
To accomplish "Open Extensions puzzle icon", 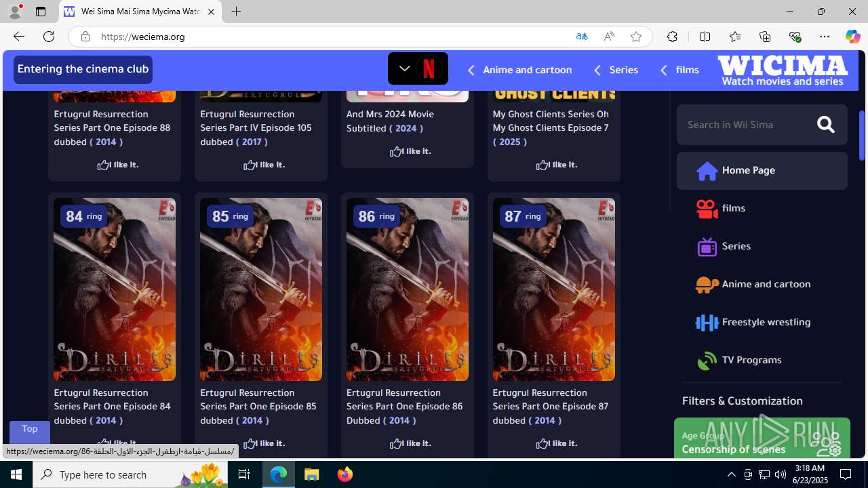I will [672, 37].
